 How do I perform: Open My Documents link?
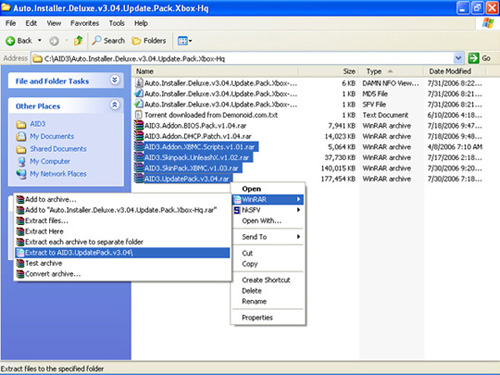pyautogui.click(x=52, y=136)
